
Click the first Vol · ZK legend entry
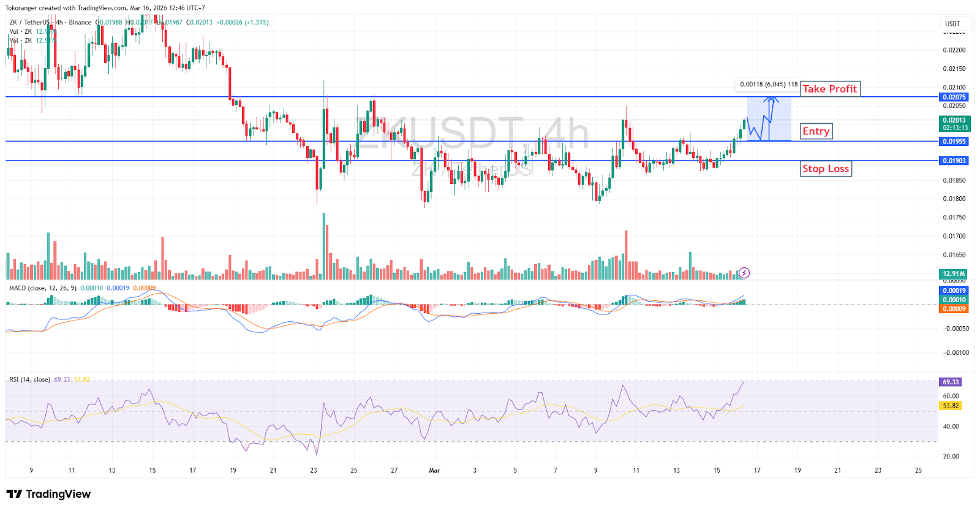[21, 31]
